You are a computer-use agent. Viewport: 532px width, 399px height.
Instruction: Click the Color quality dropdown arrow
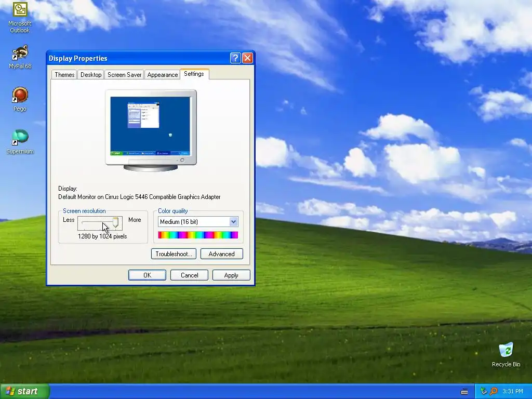click(233, 221)
